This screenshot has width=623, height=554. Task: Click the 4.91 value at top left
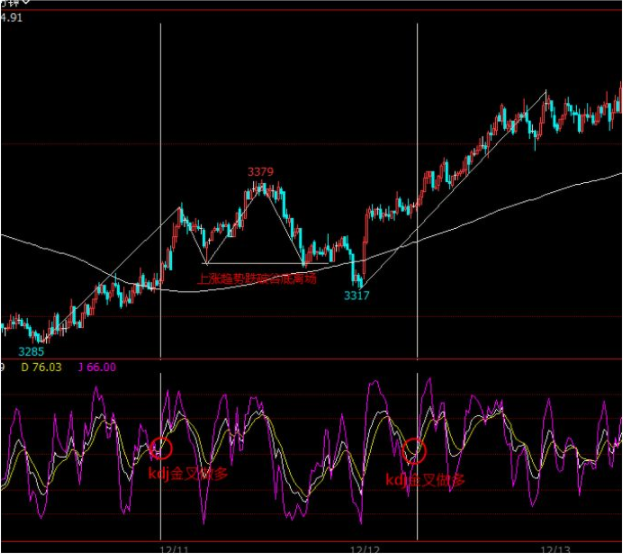pos(12,18)
